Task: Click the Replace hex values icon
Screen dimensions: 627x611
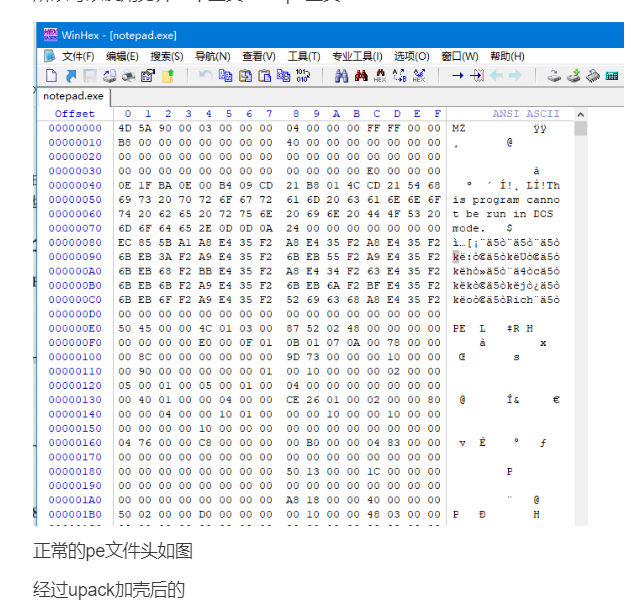Action: [x=419, y=76]
